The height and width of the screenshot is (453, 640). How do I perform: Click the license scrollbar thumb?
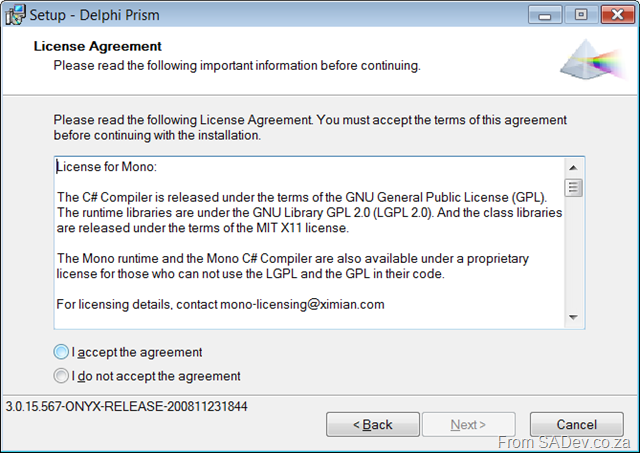573,188
